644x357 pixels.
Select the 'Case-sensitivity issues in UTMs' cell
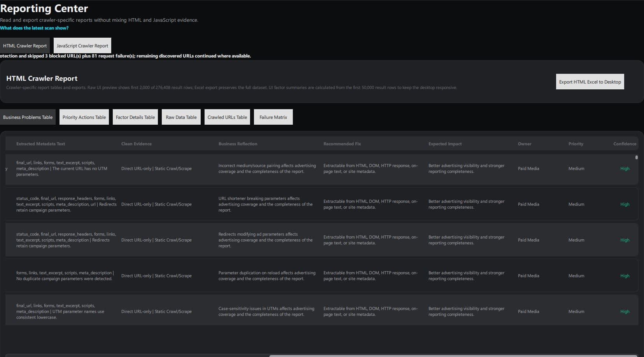pos(266,312)
